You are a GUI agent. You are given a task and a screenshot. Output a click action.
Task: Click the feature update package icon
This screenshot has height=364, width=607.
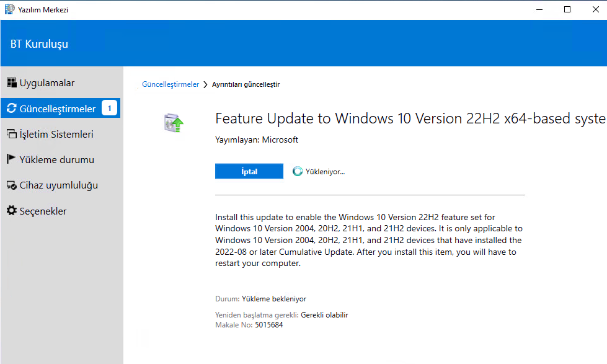(x=174, y=123)
